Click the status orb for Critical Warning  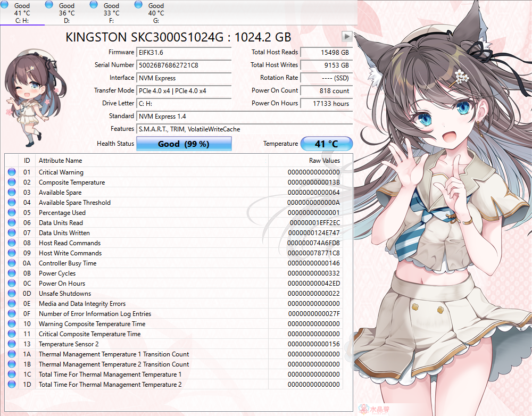[12, 172]
